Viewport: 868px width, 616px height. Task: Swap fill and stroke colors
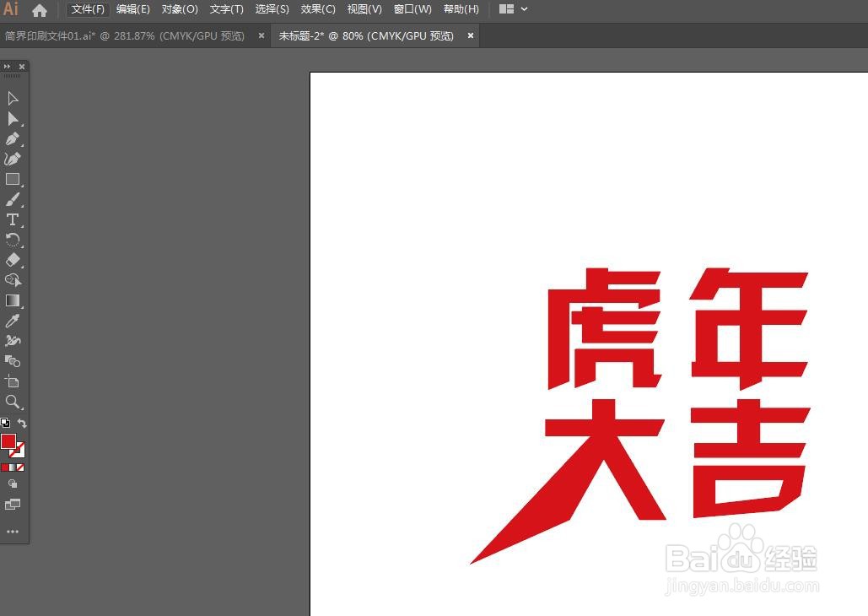pos(22,424)
